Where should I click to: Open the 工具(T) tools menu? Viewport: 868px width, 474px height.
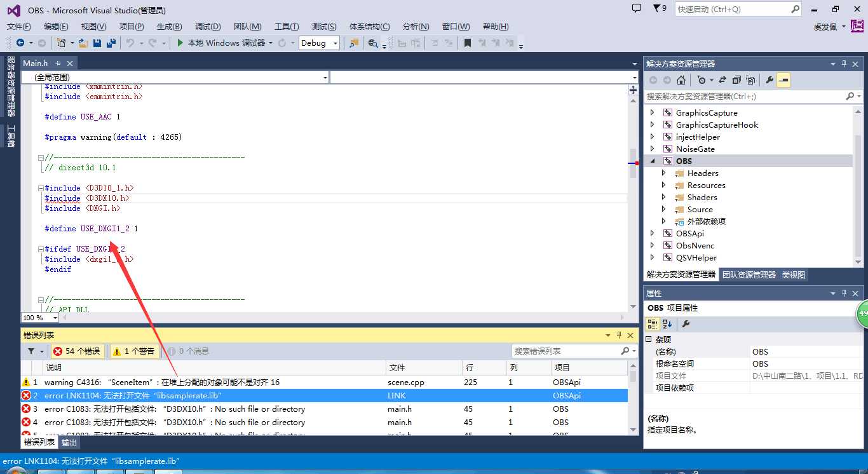click(x=287, y=26)
